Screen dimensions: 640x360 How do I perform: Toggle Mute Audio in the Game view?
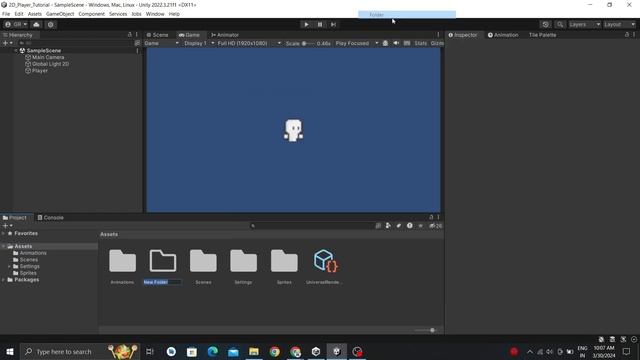(396, 43)
